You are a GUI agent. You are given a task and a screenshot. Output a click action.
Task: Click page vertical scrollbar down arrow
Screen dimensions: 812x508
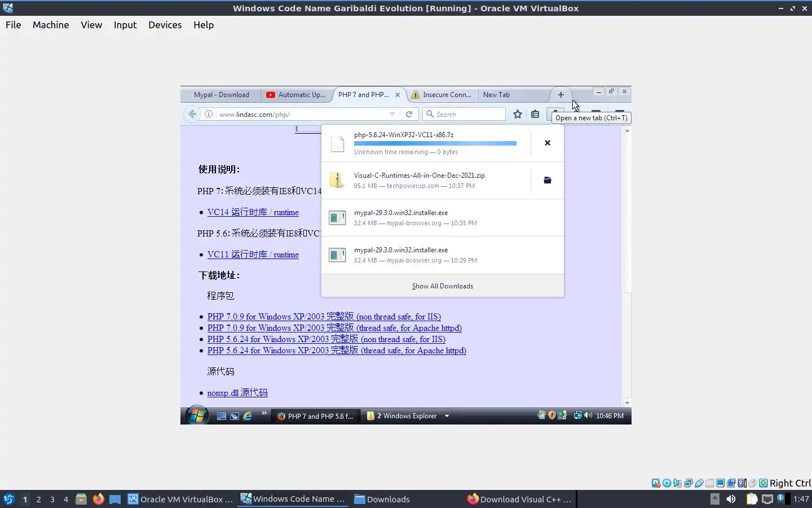pyautogui.click(x=626, y=402)
